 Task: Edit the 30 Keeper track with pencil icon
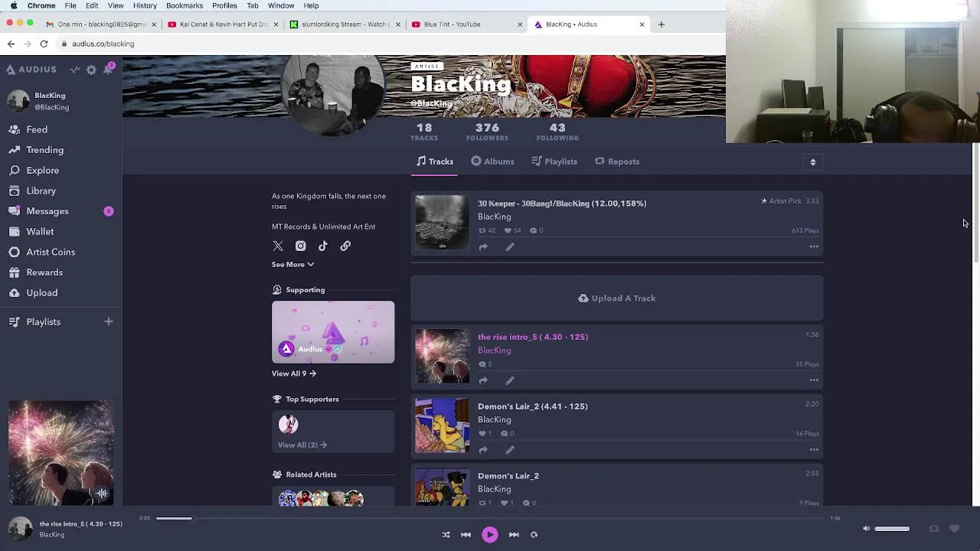pos(510,246)
